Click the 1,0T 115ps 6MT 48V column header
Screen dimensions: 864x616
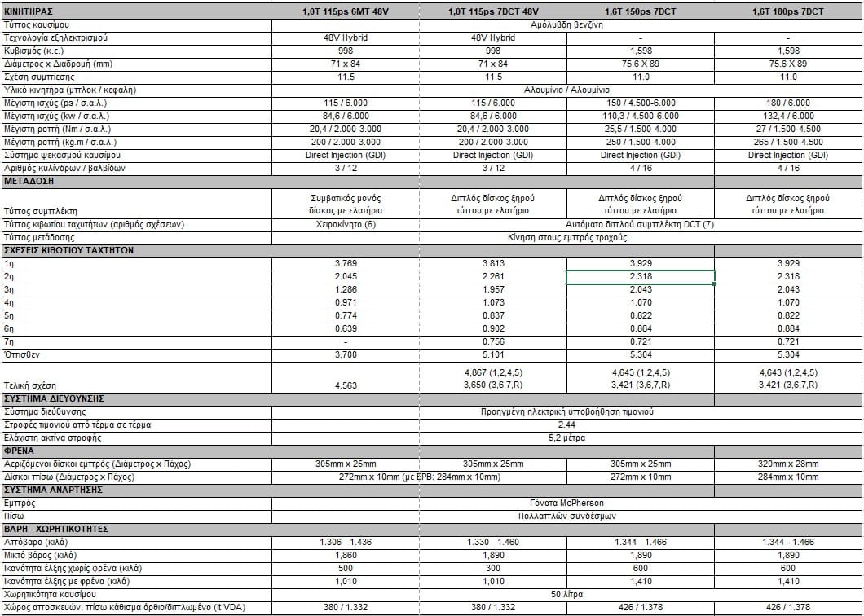pos(345,12)
